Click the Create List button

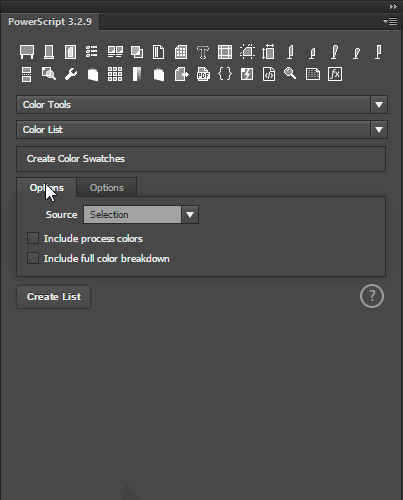(54, 297)
